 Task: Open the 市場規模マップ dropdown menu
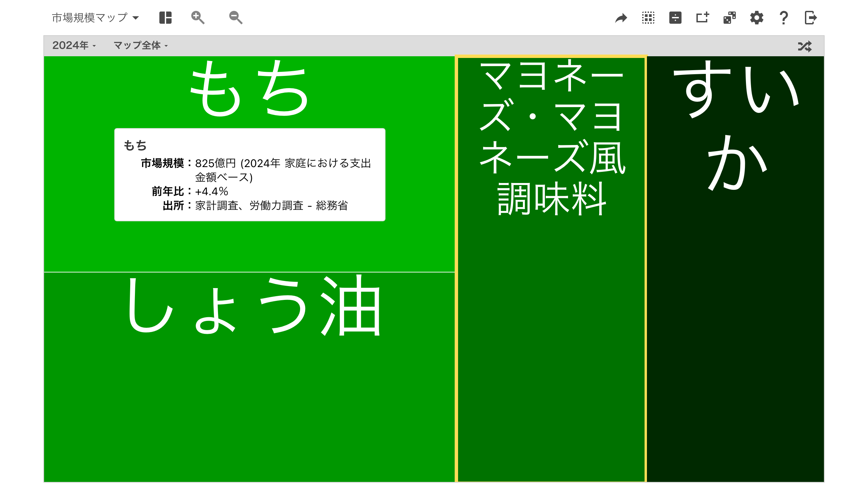pyautogui.click(x=95, y=18)
